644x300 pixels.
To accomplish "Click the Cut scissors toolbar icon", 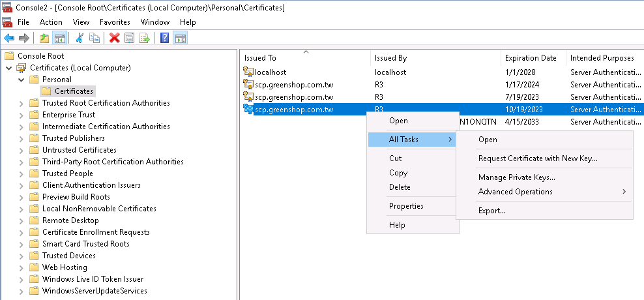I will click(80, 38).
